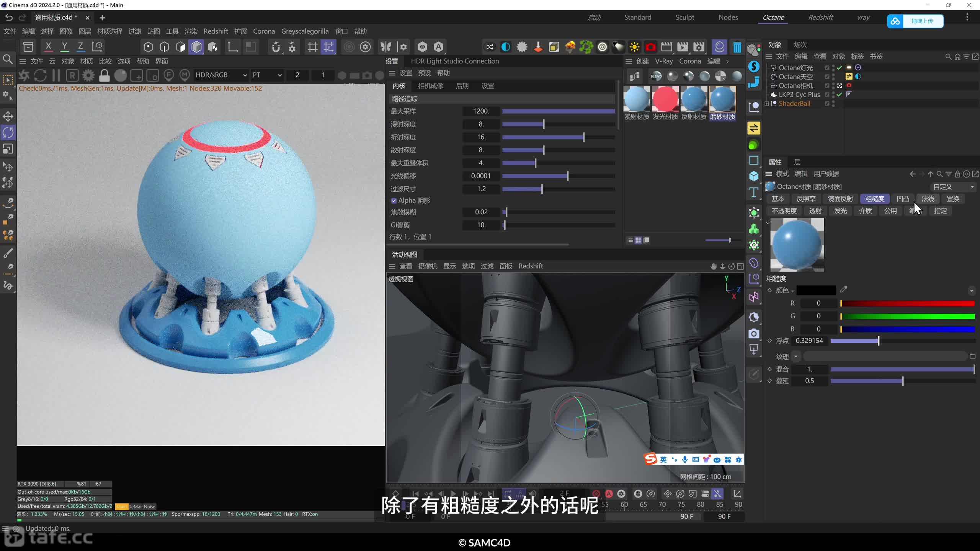Screen dimensions: 980x551
Task: Click the Octane daylight sun icon
Action: tap(634, 47)
